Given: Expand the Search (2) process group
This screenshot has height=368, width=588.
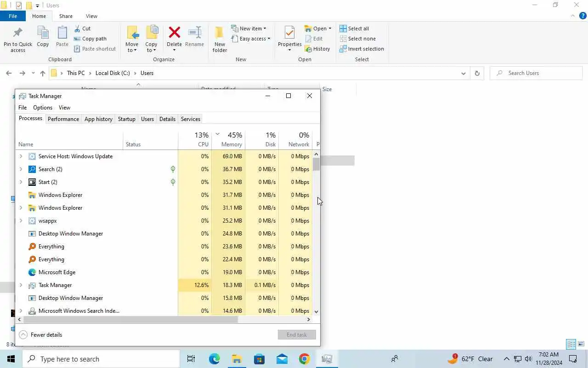Looking at the screenshot, I should [21, 169].
